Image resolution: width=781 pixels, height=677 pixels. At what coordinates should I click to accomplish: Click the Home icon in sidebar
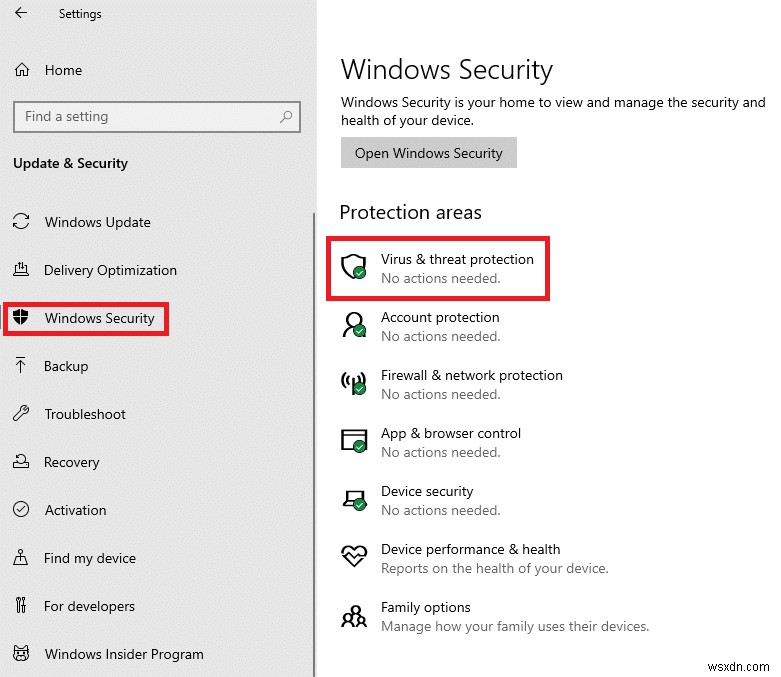pos(22,70)
